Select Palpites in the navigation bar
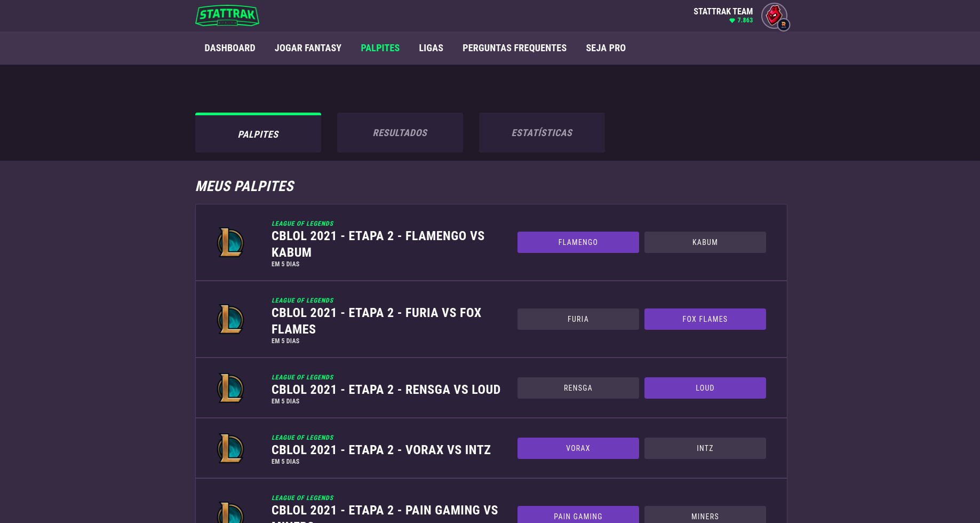This screenshot has height=523, width=980. (x=380, y=48)
